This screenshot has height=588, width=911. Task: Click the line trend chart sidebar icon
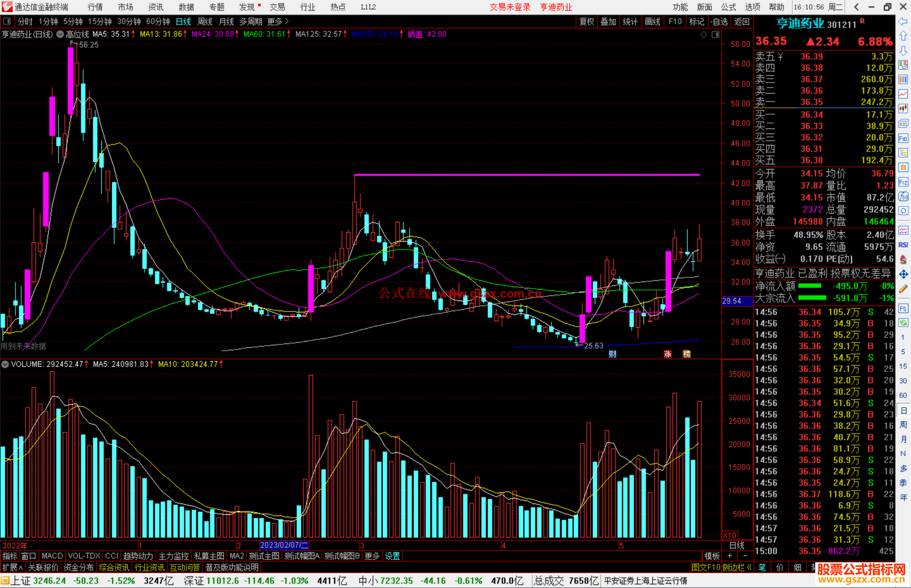903,94
